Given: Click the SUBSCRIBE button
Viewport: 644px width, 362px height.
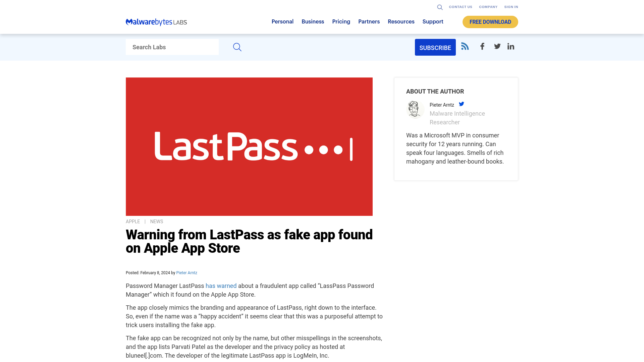Looking at the screenshot, I should [x=435, y=47].
